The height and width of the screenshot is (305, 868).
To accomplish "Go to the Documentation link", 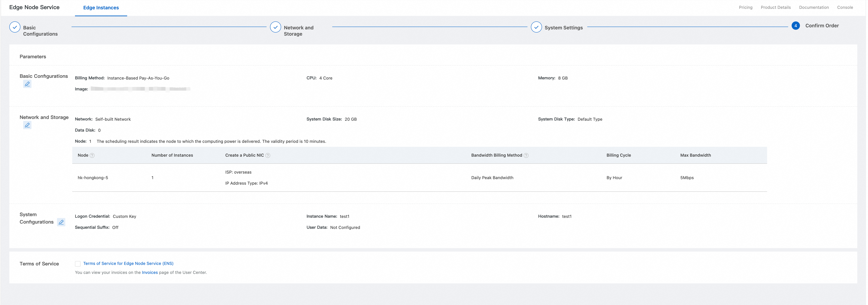I will (x=814, y=7).
